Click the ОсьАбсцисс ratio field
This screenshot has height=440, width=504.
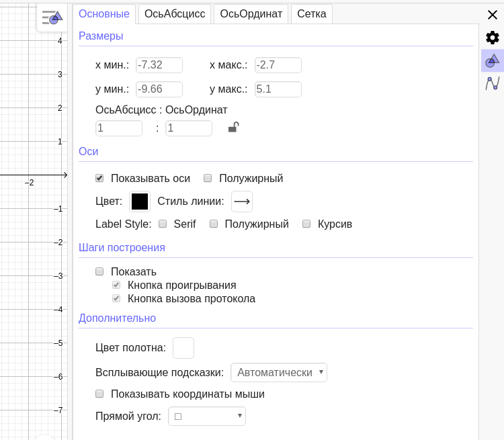click(119, 128)
